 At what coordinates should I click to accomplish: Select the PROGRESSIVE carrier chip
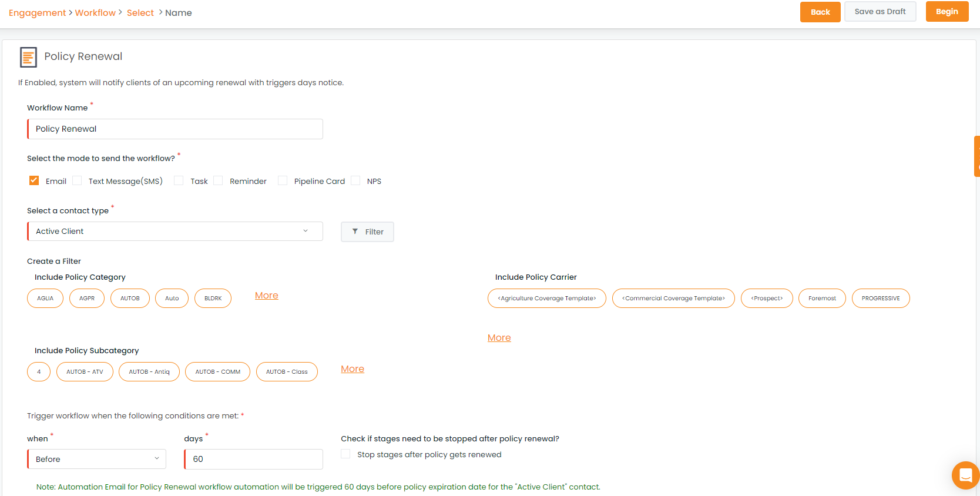pos(881,299)
